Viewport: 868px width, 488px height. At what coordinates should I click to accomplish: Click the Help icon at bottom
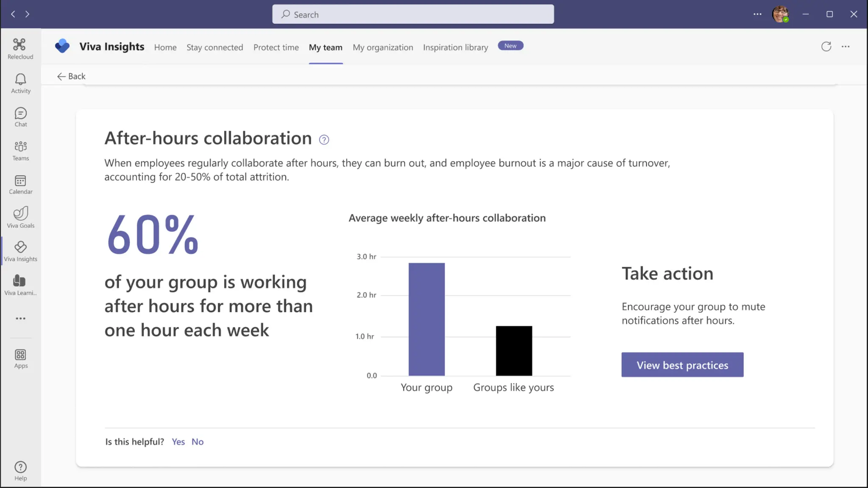[x=20, y=471]
